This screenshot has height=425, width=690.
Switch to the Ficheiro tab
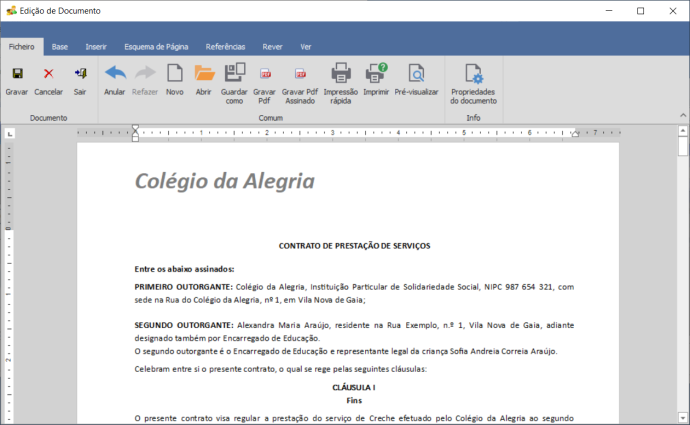(x=22, y=47)
